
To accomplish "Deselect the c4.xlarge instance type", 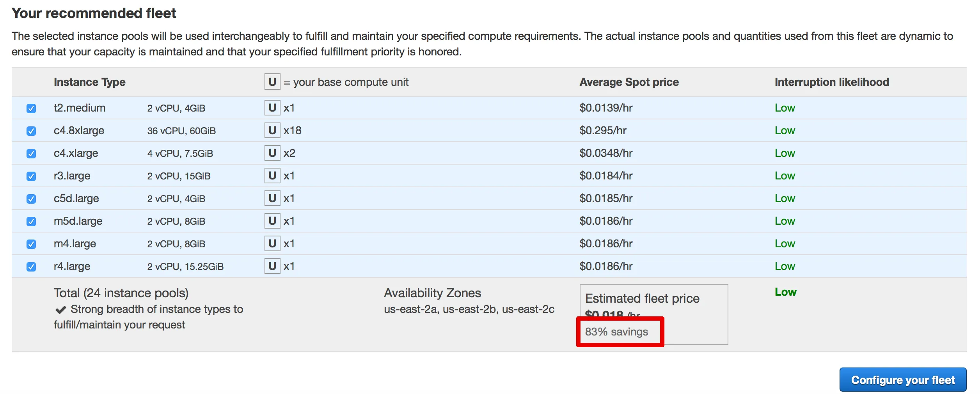I will tap(31, 154).
